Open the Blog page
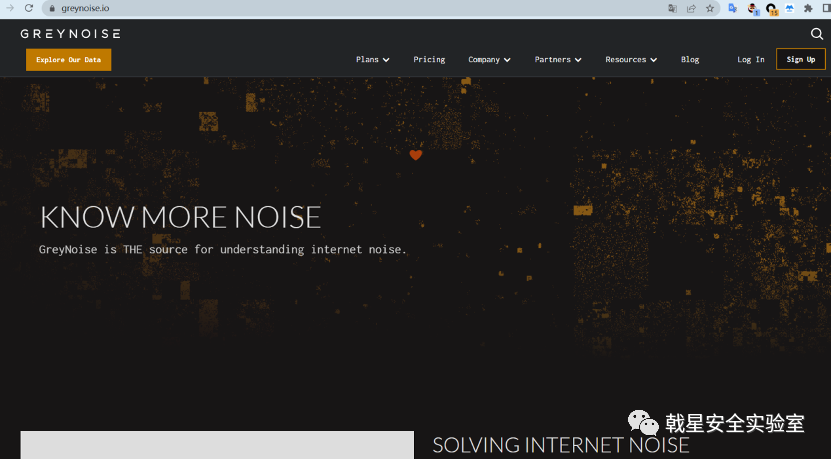 690,60
